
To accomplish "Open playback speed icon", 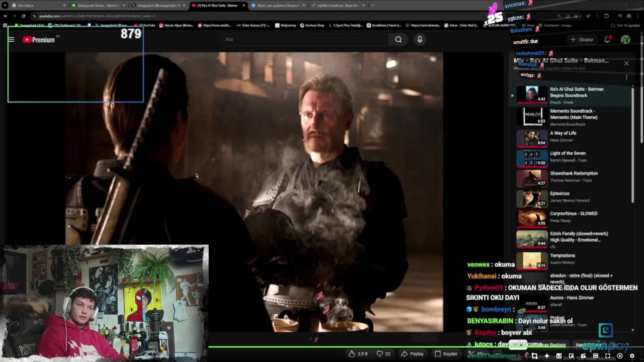I will pos(620,356).
